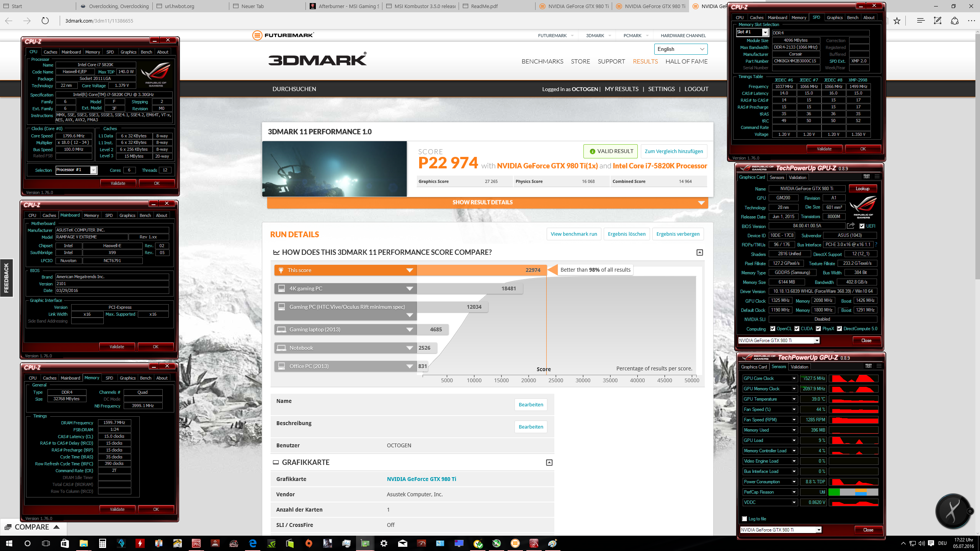The width and height of the screenshot is (980, 551).
Task: Open the Validation tab in GPU-Z Sensors window
Action: pyautogui.click(x=800, y=367)
